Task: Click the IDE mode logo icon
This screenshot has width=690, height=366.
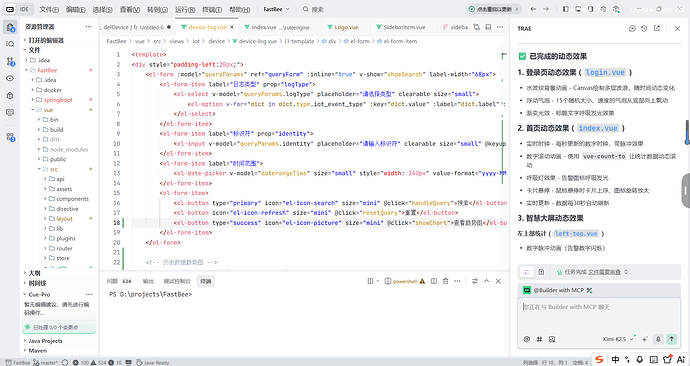Action: click(10, 9)
